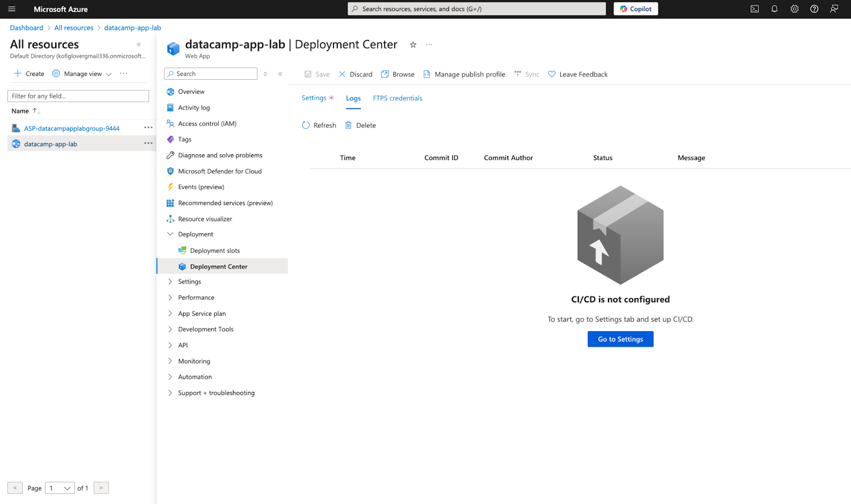Go to All resources breadcrumb

[x=73, y=28]
